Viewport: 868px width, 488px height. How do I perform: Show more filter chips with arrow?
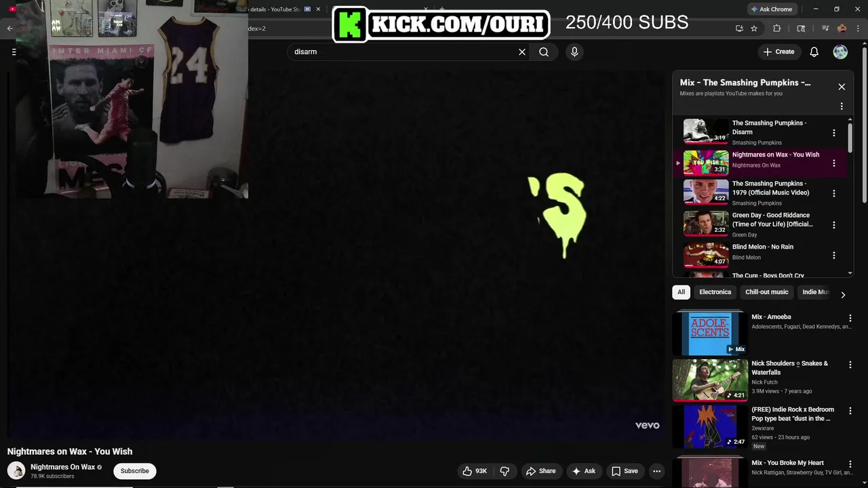(843, 295)
